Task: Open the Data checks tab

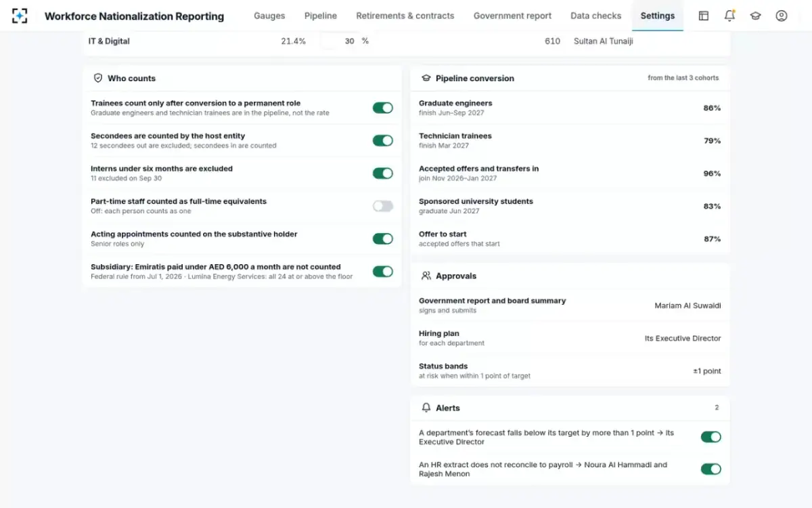Action: tap(596, 16)
